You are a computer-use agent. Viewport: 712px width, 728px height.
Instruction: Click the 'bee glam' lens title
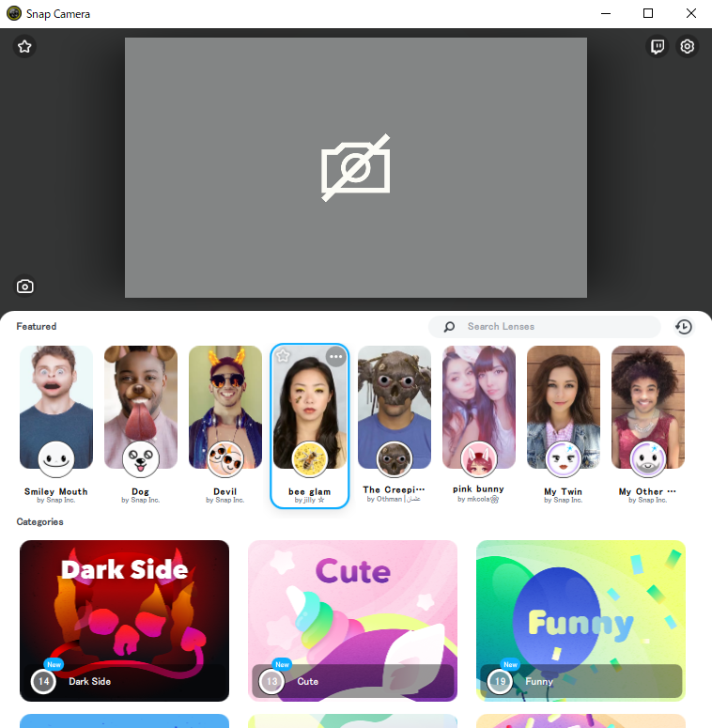tap(310, 491)
